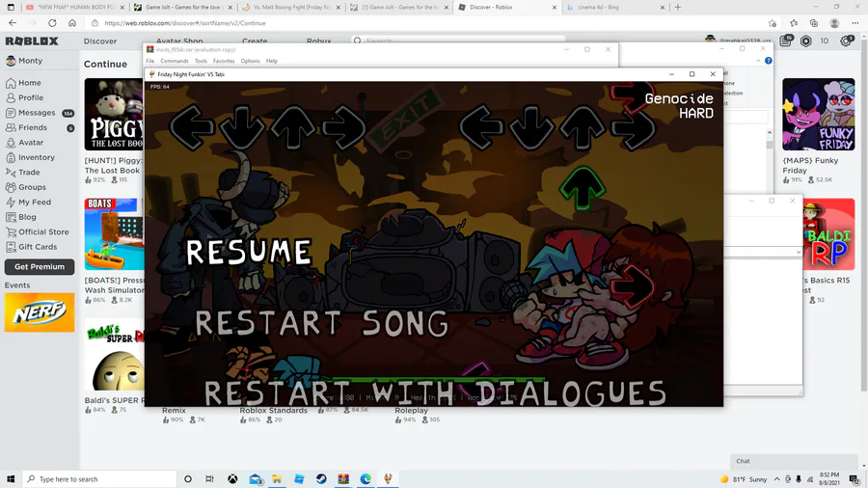This screenshot has width=868, height=488.
Task: Select RESUME in the pause menu
Action: click(x=249, y=251)
